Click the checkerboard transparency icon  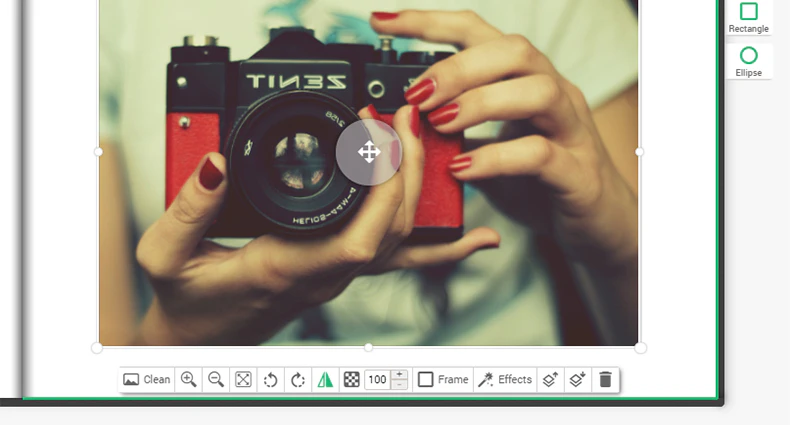click(x=352, y=380)
